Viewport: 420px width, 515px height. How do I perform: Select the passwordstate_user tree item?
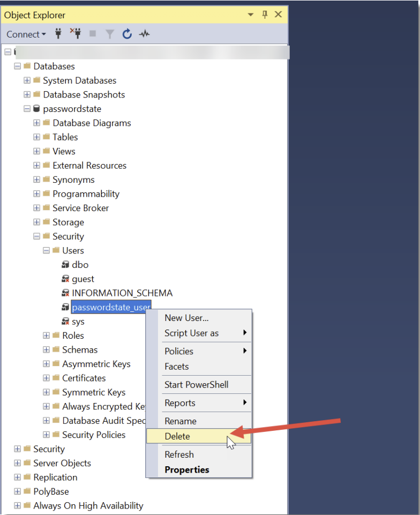pos(111,307)
